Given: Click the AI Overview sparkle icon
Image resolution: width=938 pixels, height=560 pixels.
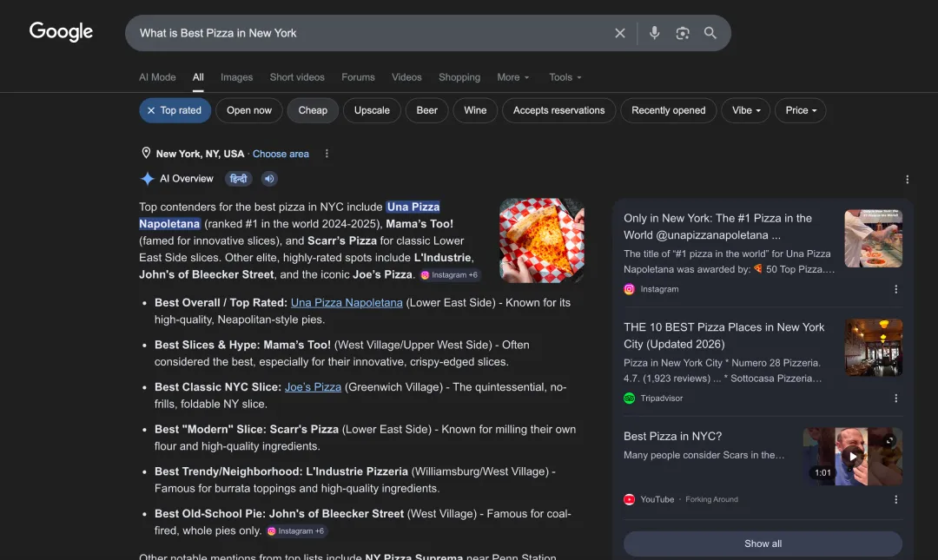Looking at the screenshot, I should [x=147, y=178].
